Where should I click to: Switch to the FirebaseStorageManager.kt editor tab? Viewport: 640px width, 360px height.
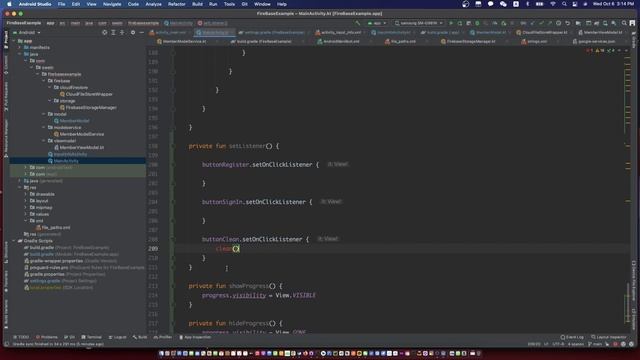(470, 41)
